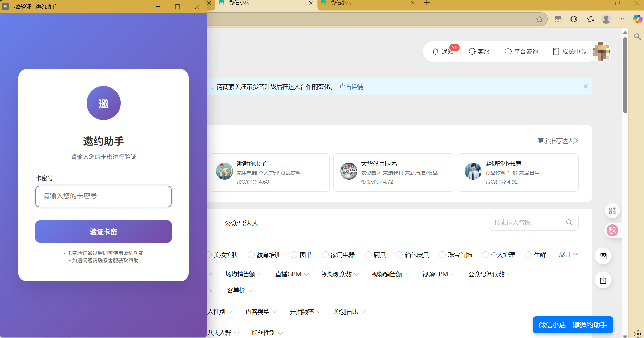Open 客单价 dropdown filter
The height and width of the screenshot is (338, 644).
pos(240,290)
